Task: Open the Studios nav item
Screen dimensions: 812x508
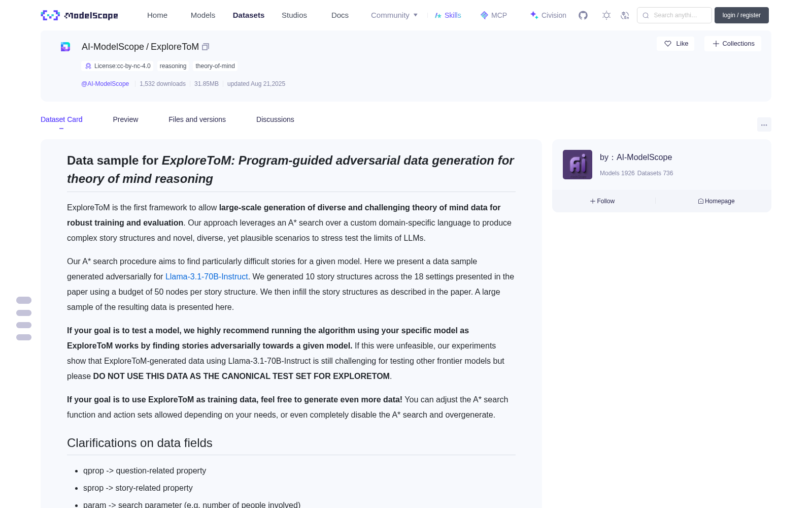Action: (x=294, y=15)
